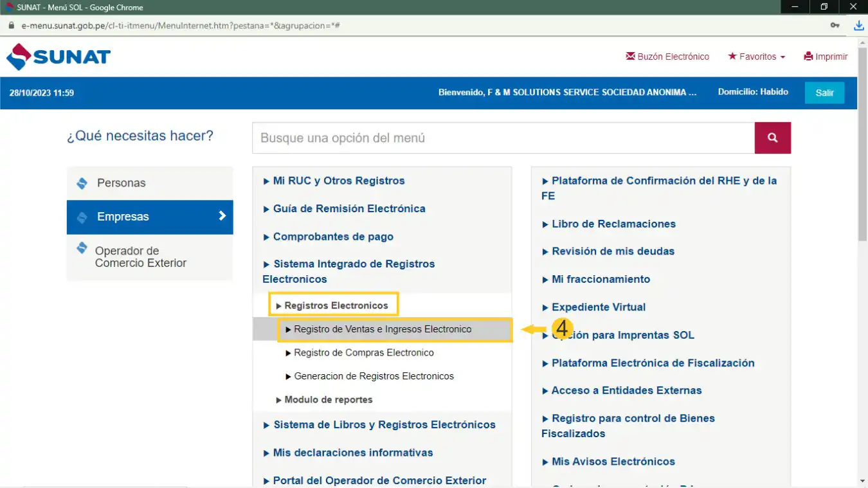Viewport: 868px width, 488px height.
Task: Click the Imprimir printer icon
Action: point(808,57)
